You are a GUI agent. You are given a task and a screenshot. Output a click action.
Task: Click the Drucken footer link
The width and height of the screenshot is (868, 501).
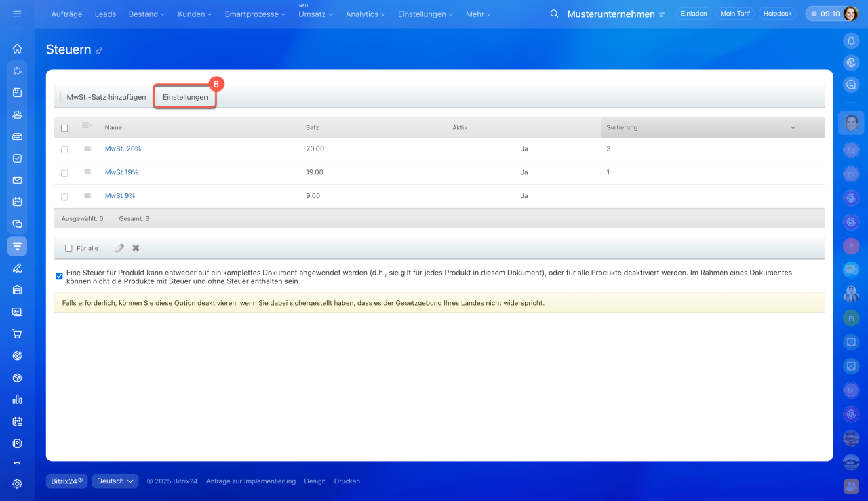347,481
